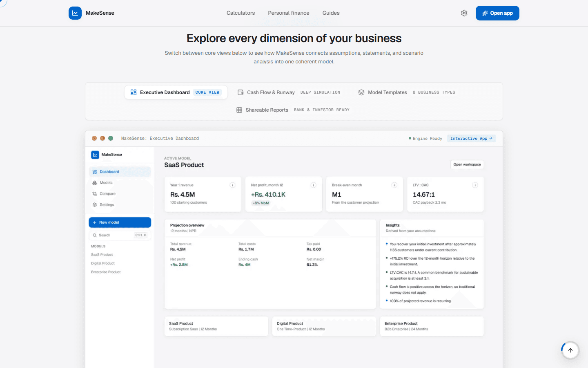Image resolution: width=588 pixels, height=368 pixels.
Task: Click the +8% MoM badge
Action: 261,203
